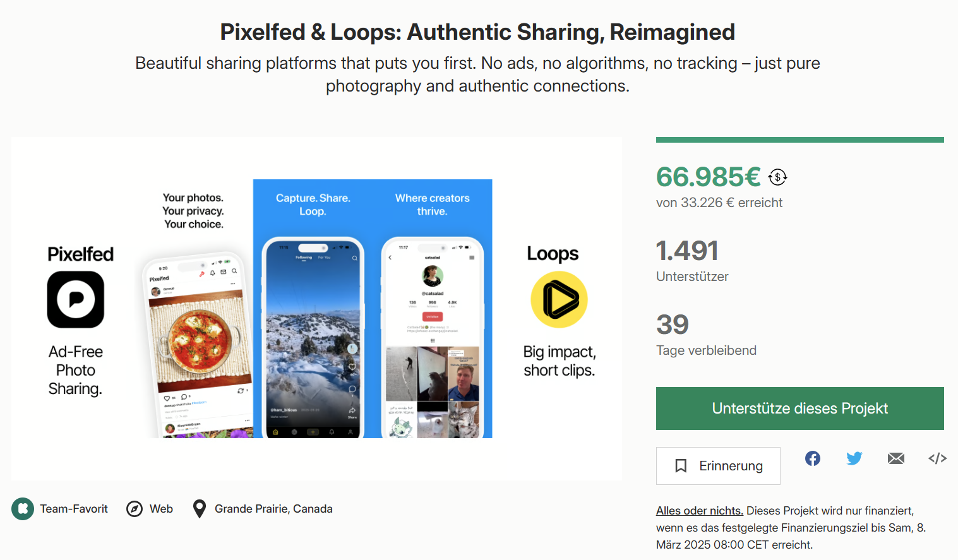
Task: Click the project promo image
Action: tap(316, 309)
